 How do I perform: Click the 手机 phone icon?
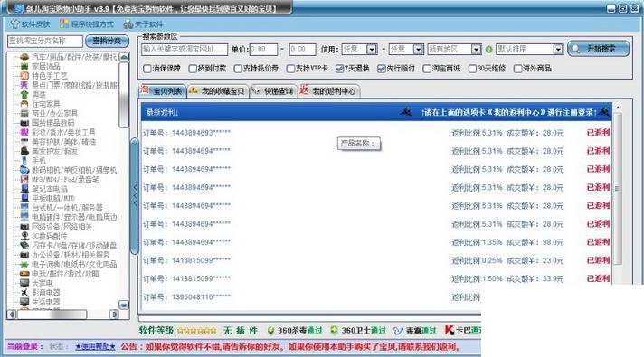point(24,161)
